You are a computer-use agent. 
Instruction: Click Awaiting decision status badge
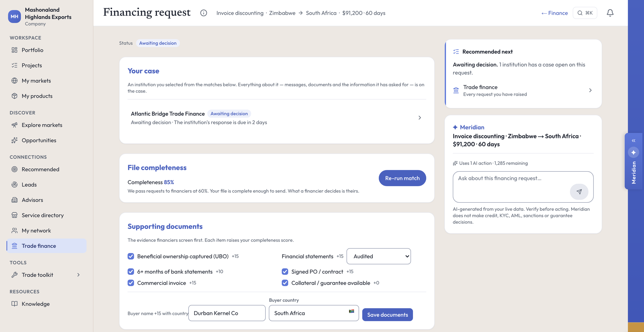[158, 43]
